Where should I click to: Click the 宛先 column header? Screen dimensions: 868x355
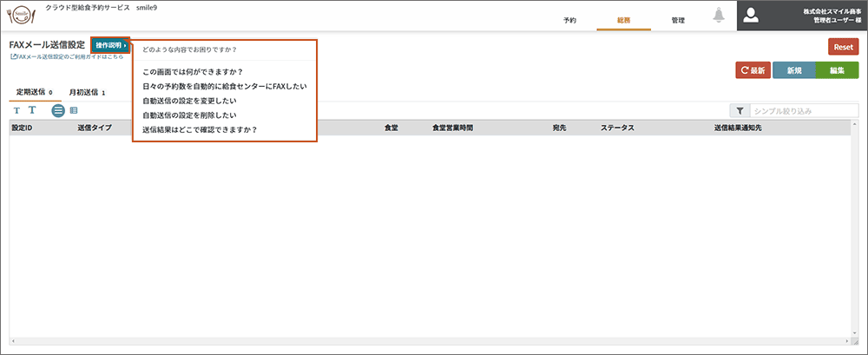tap(559, 128)
